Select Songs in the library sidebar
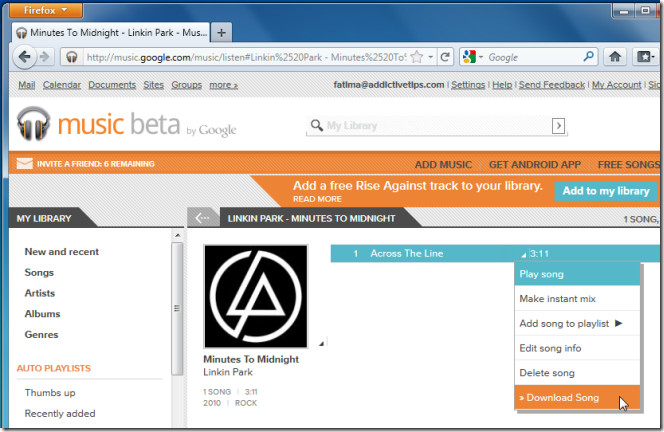Image resolution: width=664 pixels, height=432 pixels. [39, 272]
